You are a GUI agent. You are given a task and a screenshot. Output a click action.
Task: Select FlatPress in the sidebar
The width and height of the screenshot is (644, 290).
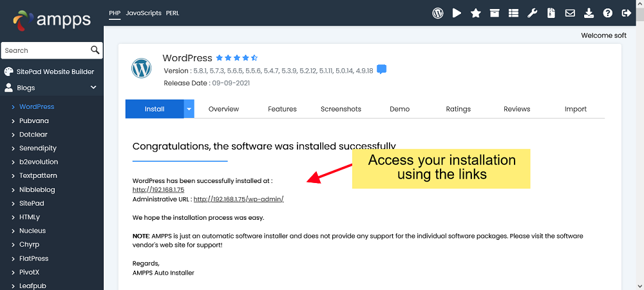tap(33, 258)
